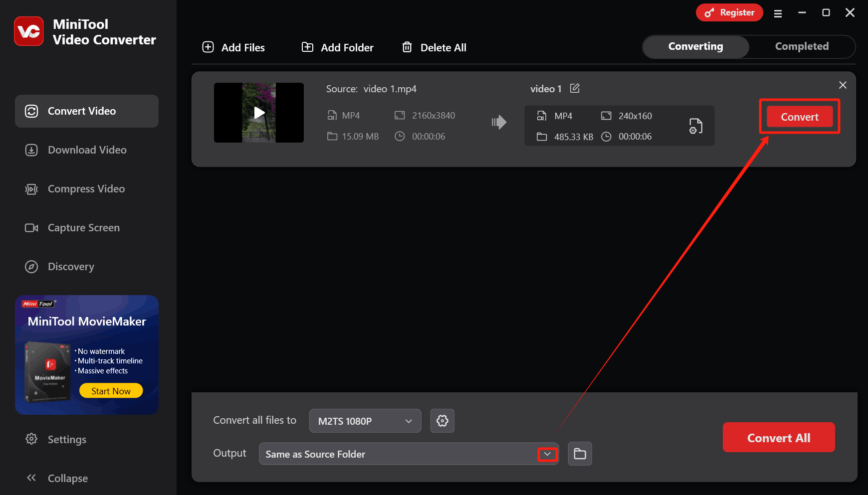Open the M2TS 1080P format dropdown

pos(365,421)
